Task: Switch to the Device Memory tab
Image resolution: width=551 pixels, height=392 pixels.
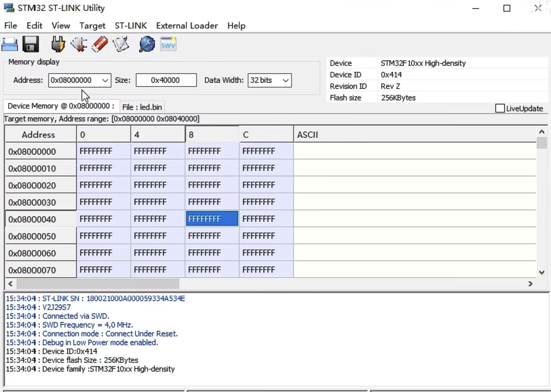Action: [x=61, y=106]
